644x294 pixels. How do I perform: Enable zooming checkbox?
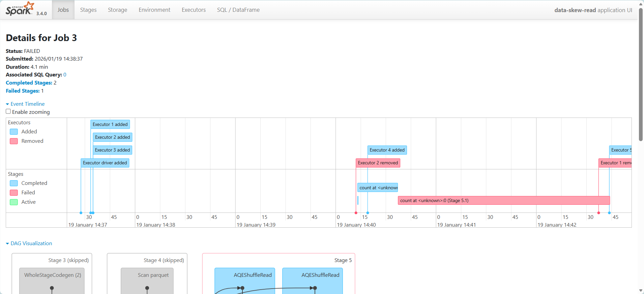pyautogui.click(x=8, y=111)
